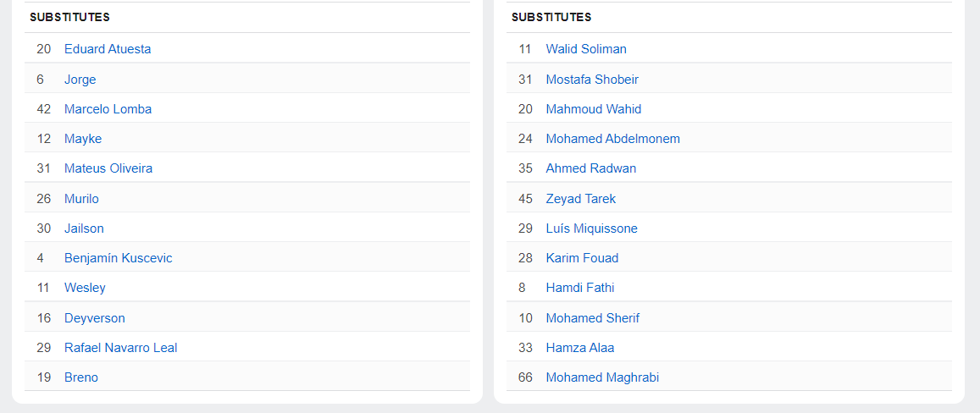The image size is (980, 413).
Task: Select Mahmoud Wahid from substitutes
Action: click(593, 109)
